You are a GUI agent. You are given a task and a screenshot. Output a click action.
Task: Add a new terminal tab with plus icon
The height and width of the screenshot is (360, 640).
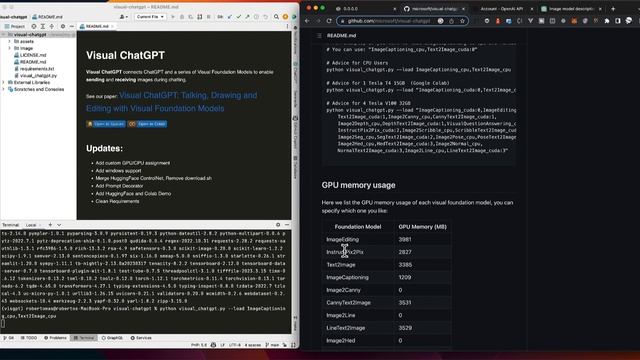pyautogui.click(x=50, y=224)
